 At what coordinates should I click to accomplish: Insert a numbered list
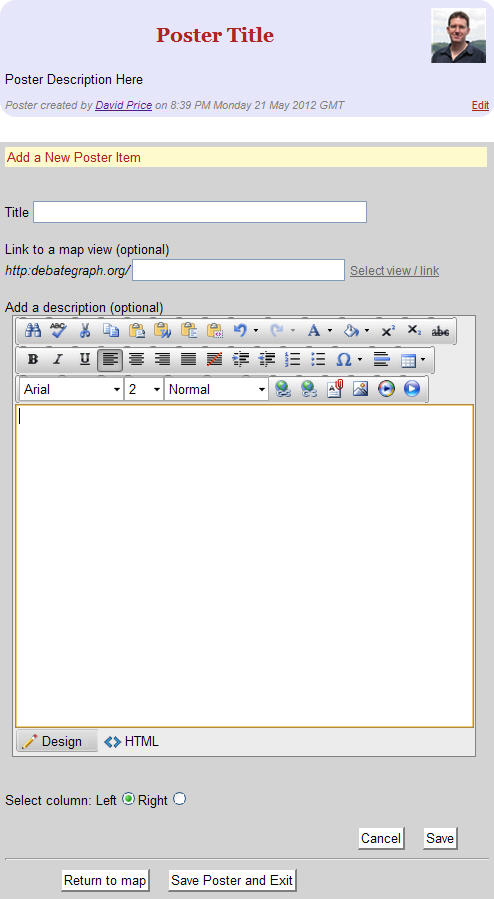coord(292,359)
